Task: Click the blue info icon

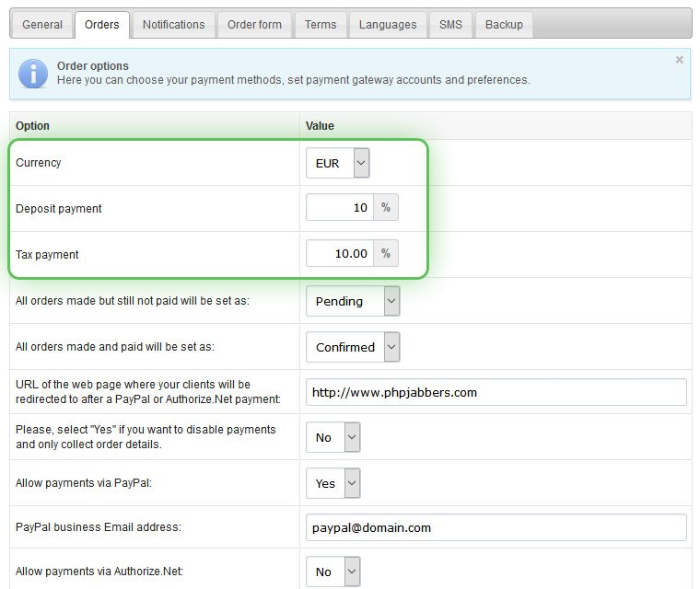Action: click(33, 74)
